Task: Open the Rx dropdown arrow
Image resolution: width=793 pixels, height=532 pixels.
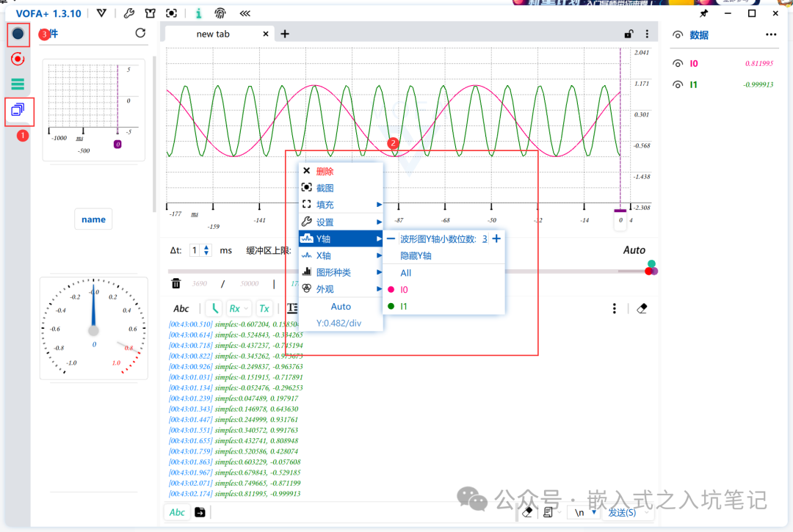Action: [246, 308]
